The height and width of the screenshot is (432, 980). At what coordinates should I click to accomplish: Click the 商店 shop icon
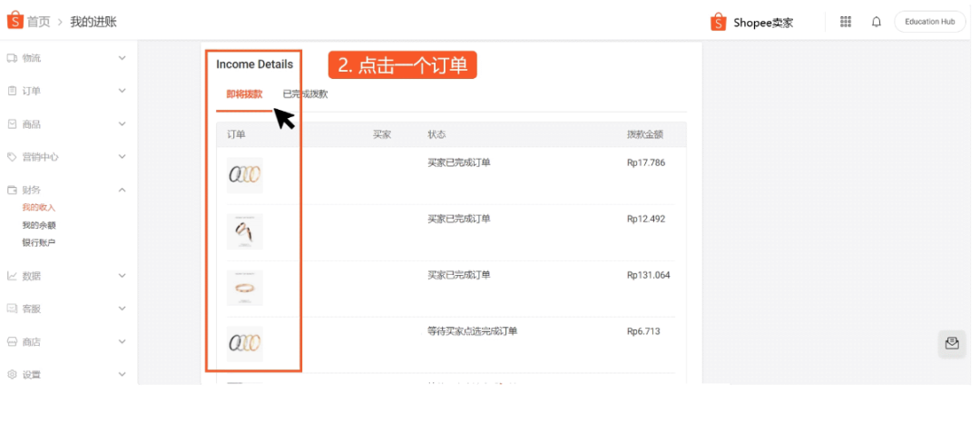[x=12, y=342]
